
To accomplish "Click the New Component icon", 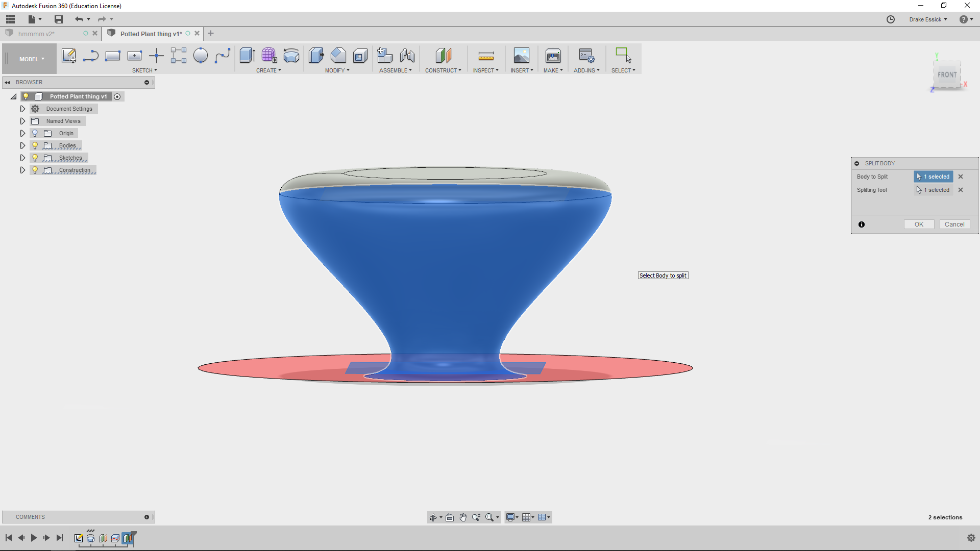I will point(385,56).
